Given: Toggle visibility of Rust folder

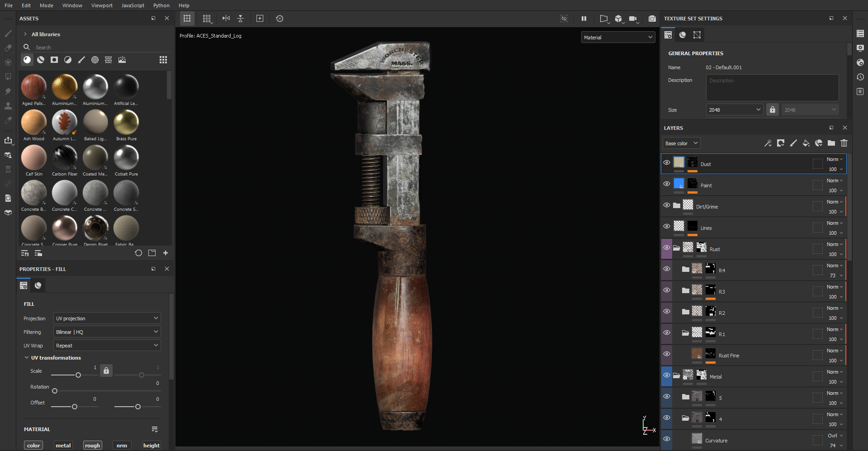Looking at the screenshot, I should click(667, 247).
